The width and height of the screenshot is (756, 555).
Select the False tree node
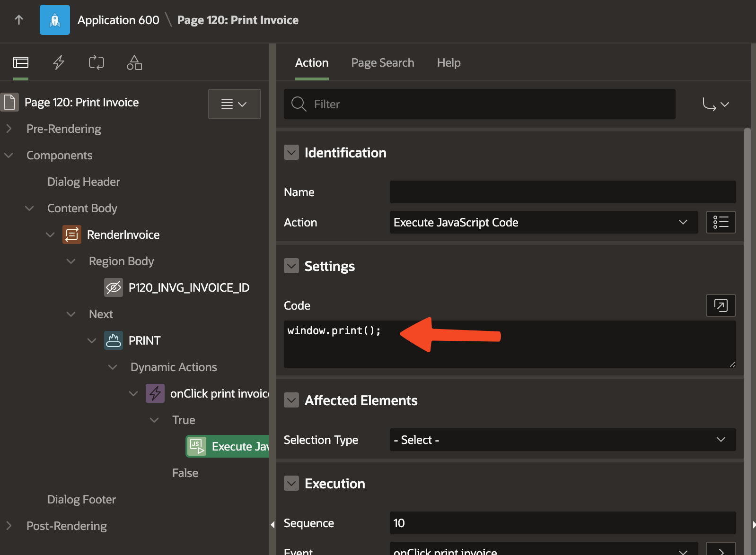[x=185, y=473]
